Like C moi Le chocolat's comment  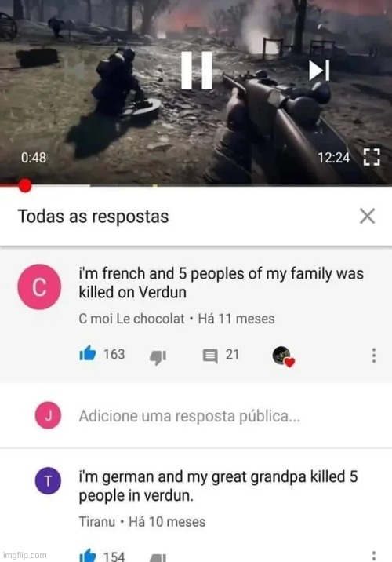pyautogui.click(x=88, y=355)
